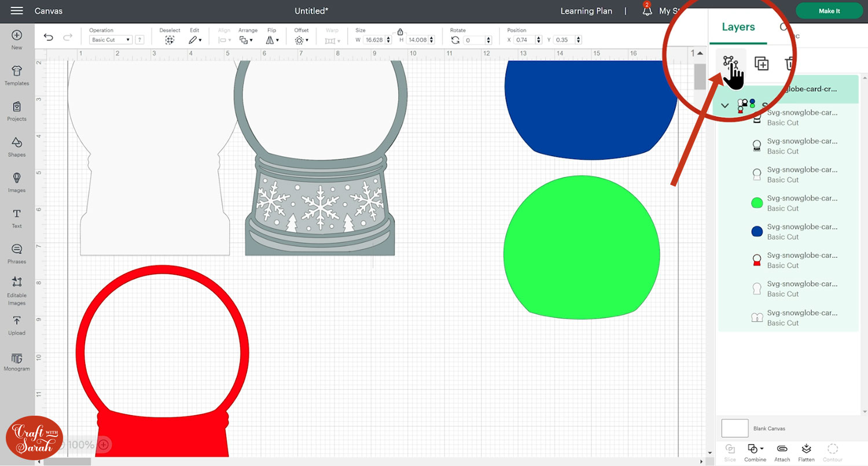Screen dimensions: 868x466
Task: Open the Monogram tool
Action: [x=17, y=362]
